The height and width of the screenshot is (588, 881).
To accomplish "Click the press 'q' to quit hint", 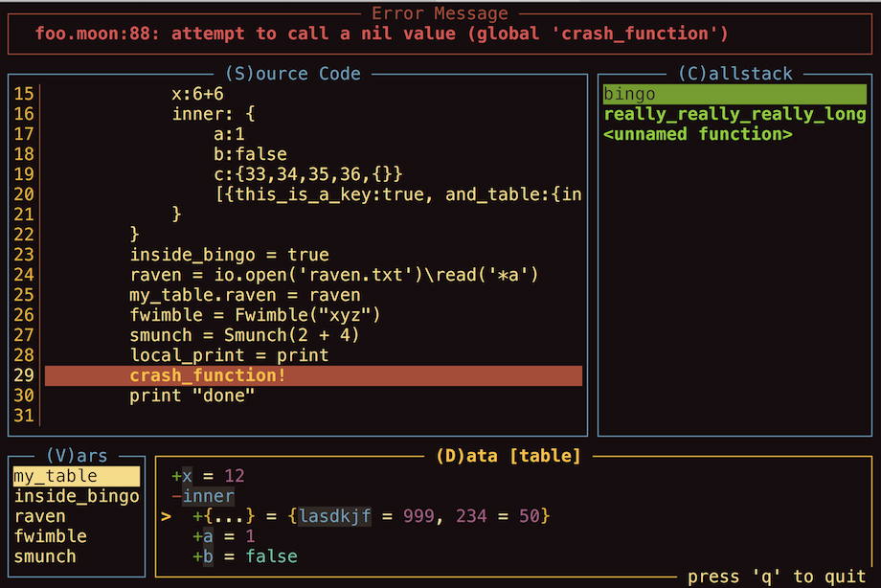I will 777,577.
